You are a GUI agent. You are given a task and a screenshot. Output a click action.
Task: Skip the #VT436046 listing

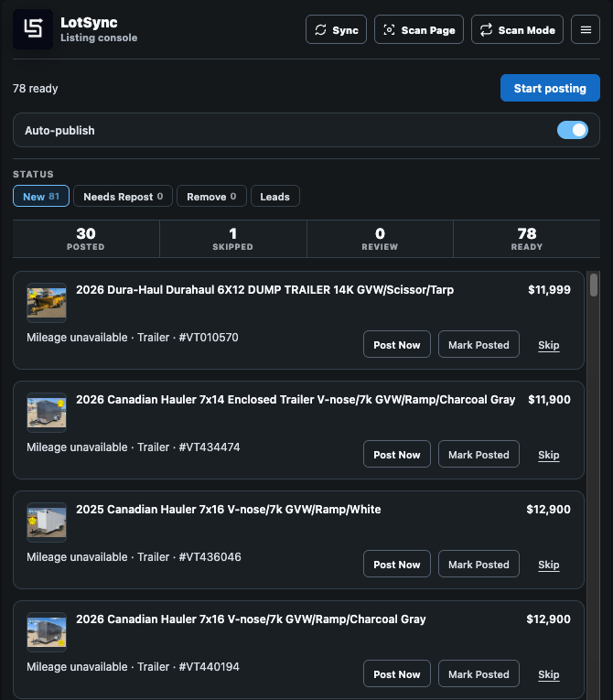coord(549,565)
